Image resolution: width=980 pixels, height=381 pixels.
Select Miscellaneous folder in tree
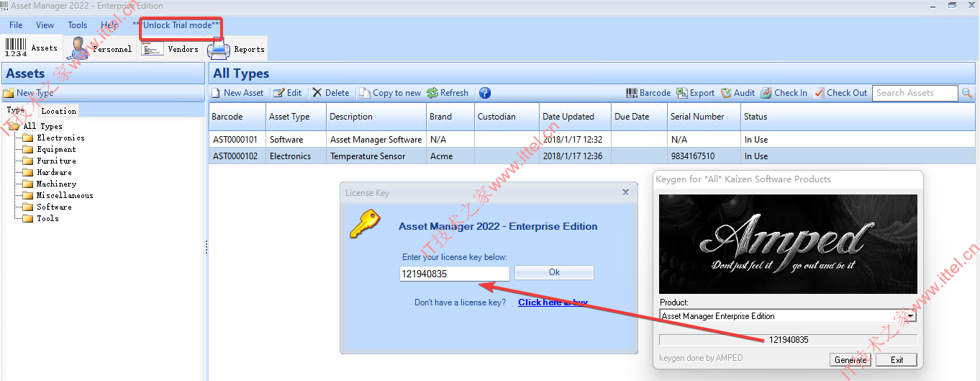tap(65, 195)
